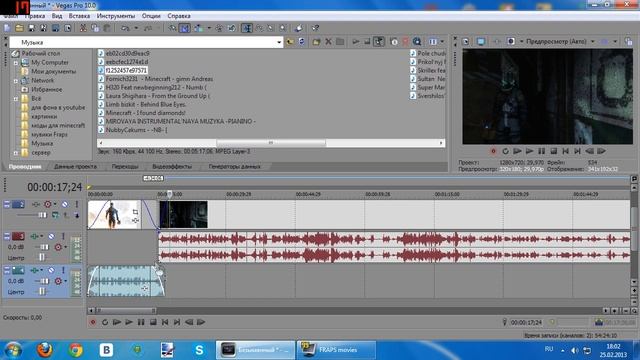Open track FX on audio track 3
This screenshot has width=640, height=360.
[x=35, y=236]
